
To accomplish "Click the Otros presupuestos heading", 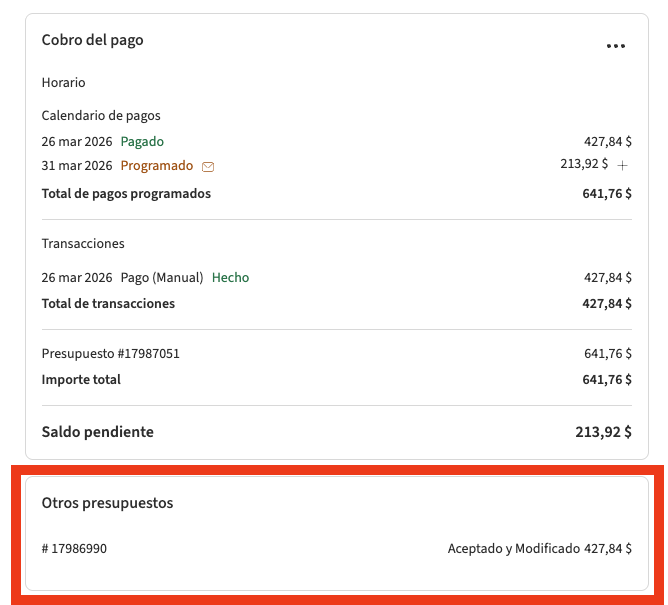I will 107,503.
